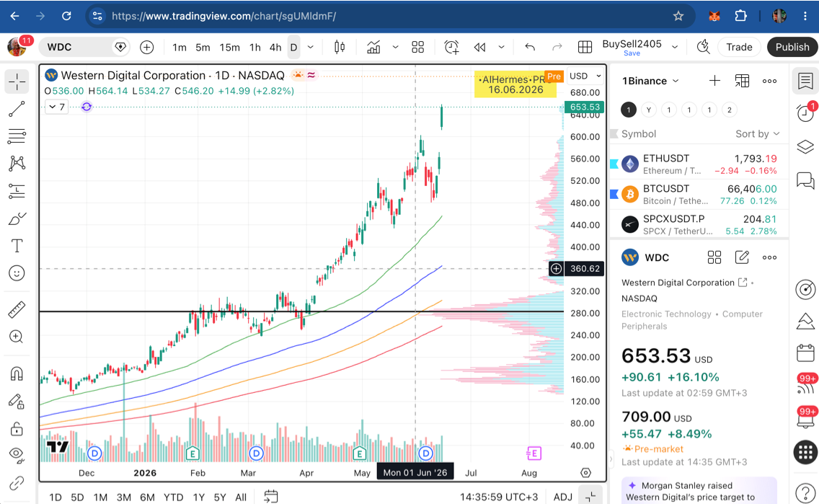Switch to the 1h timeframe
The width and height of the screenshot is (819, 504).
[x=255, y=47]
